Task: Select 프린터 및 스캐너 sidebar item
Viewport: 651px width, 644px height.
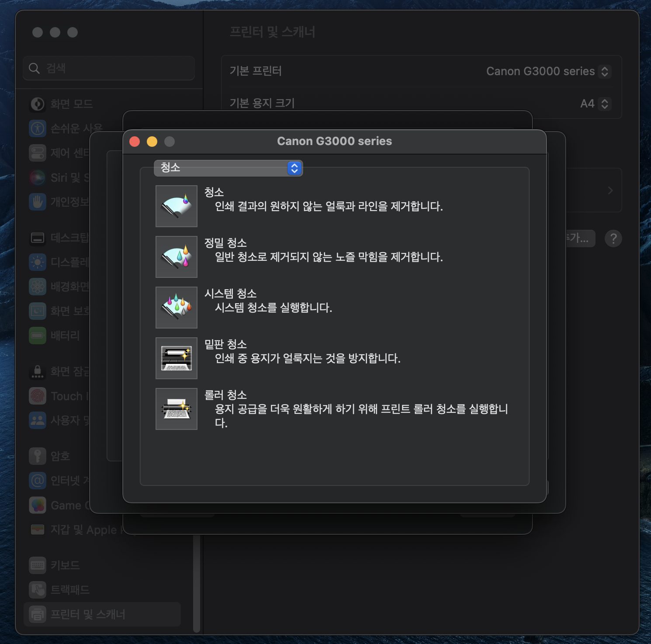Action: click(103, 614)
